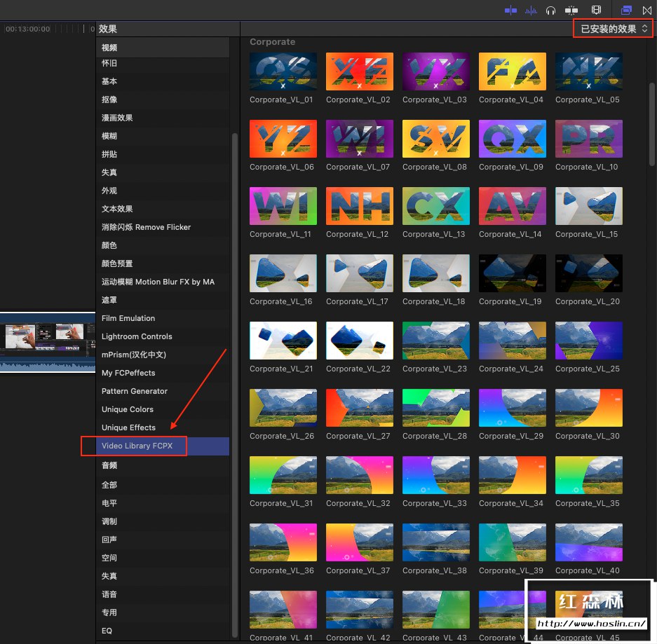Select the 外观 effects category
657x644 pixels.
(x=163, y=191)
